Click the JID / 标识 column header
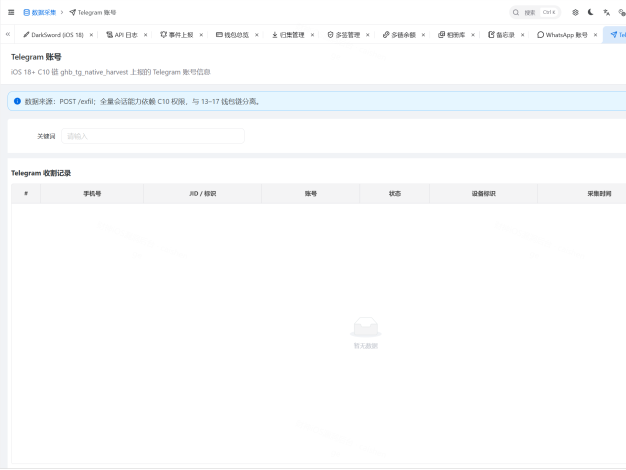 [x=203, y=194]
